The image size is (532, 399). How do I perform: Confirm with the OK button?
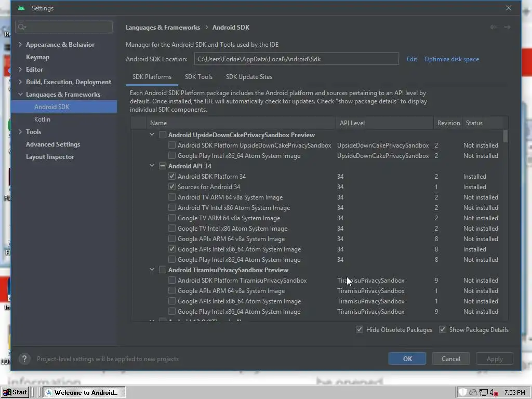(407, 358)
